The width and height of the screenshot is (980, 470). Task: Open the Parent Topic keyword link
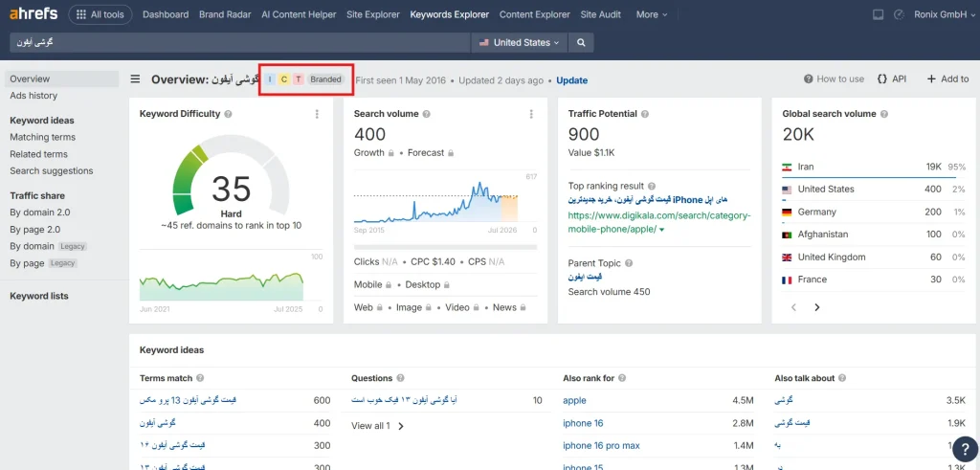585,277
